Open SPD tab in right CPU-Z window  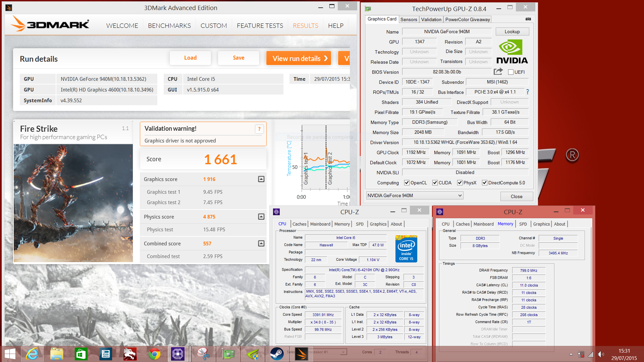[x=523, y=224]
